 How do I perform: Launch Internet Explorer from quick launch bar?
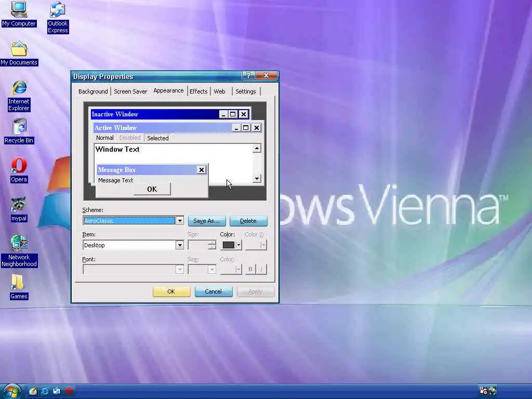(45, 391)
